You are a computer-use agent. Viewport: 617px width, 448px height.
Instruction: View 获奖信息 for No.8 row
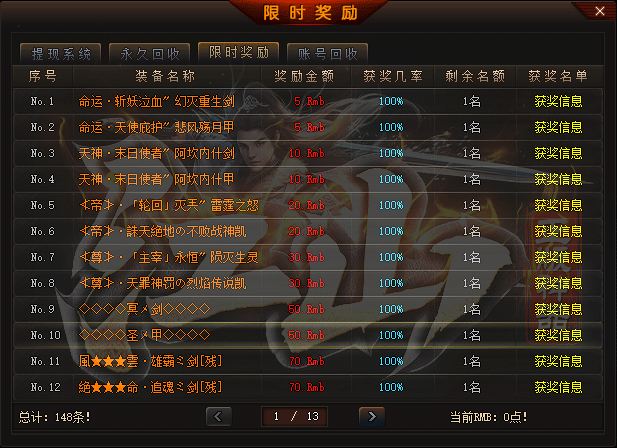click(x=558, y=283)
